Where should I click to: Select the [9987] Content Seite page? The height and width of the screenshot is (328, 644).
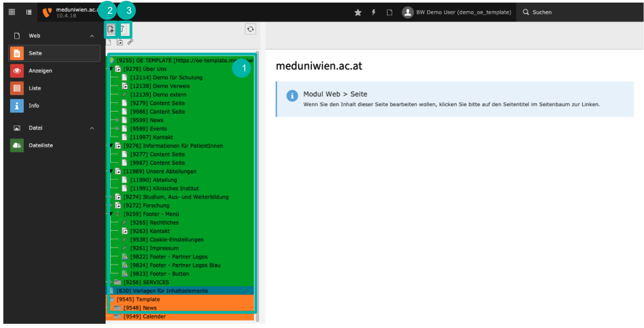[157, 163]
